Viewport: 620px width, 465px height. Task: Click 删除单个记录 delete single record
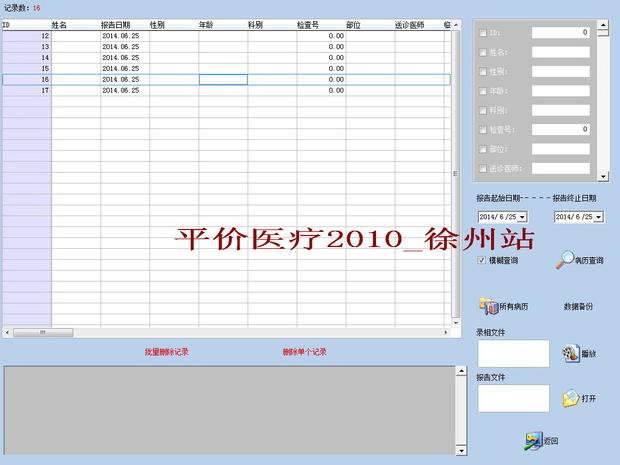click(x=304, y=352)
